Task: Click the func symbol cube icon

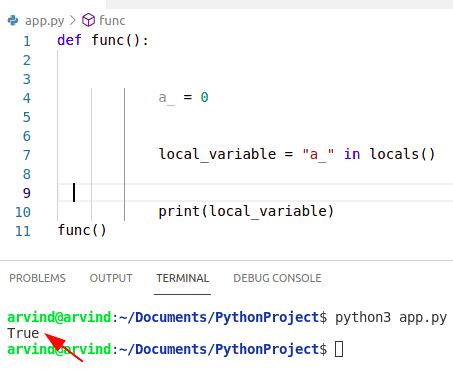Action: (x=88, y=20)
